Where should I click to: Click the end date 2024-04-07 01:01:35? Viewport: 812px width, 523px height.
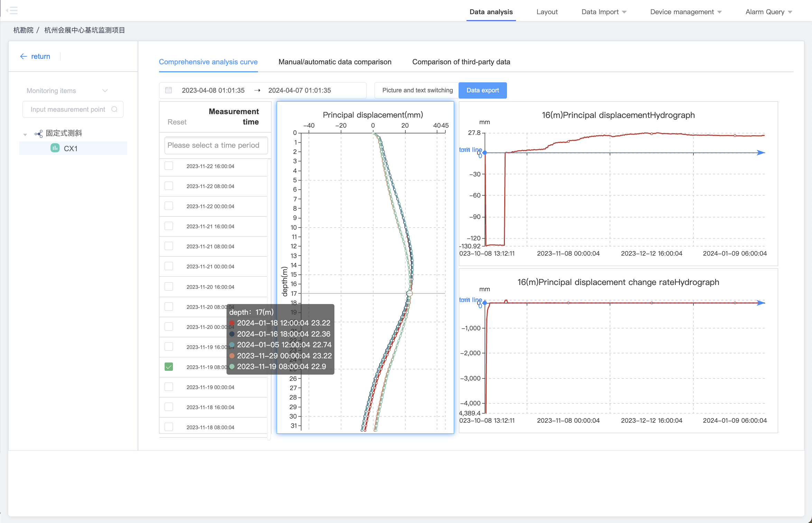click(x=299, y=90)
